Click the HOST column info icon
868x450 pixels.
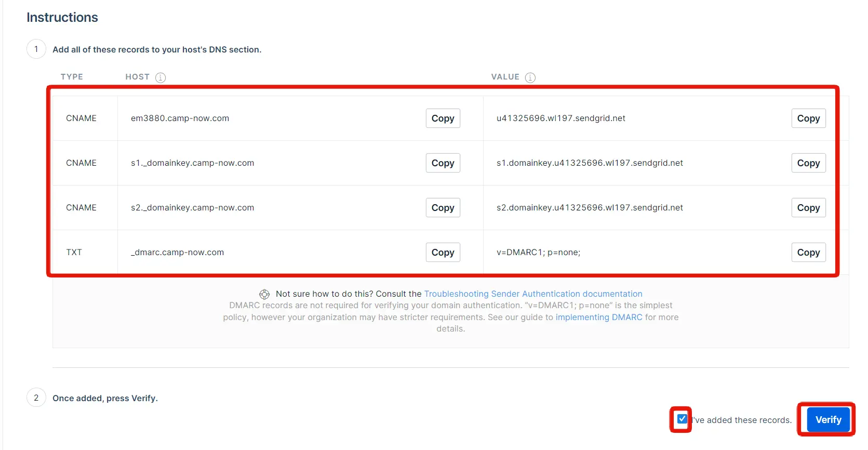(x=161, y=77)
